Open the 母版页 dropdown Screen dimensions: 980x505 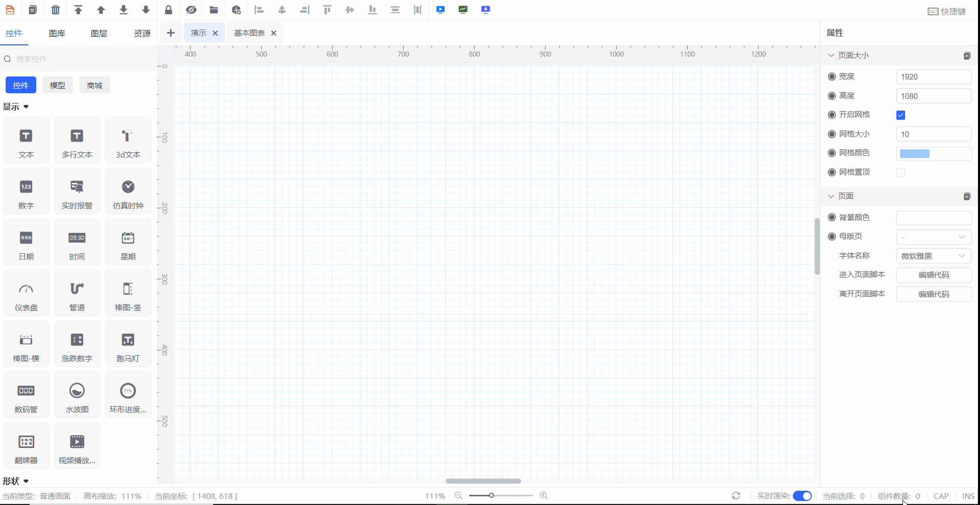pyautogui.click(x=933, y=237)
